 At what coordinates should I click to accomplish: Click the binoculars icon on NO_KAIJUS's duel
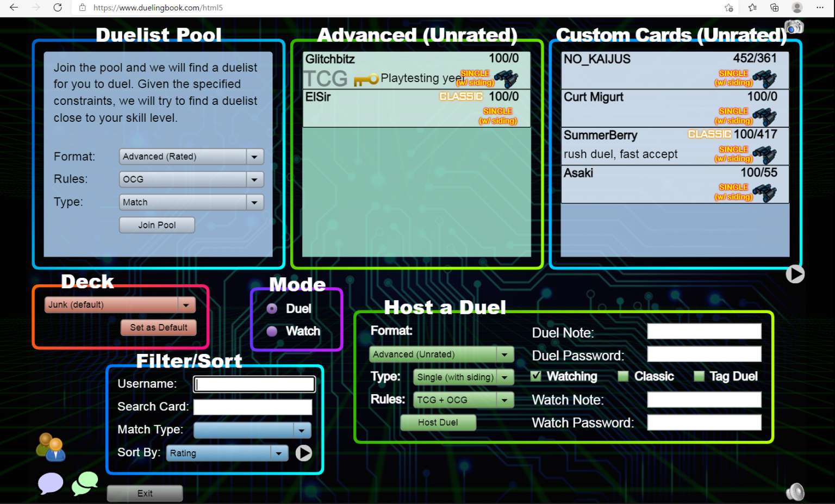(x=765, y=79)
